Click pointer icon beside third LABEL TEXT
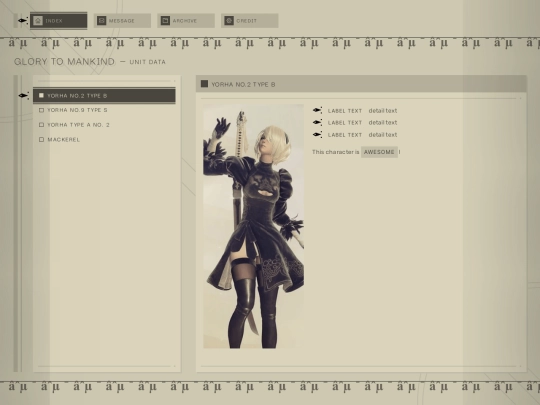 click(x=318, y=134)
